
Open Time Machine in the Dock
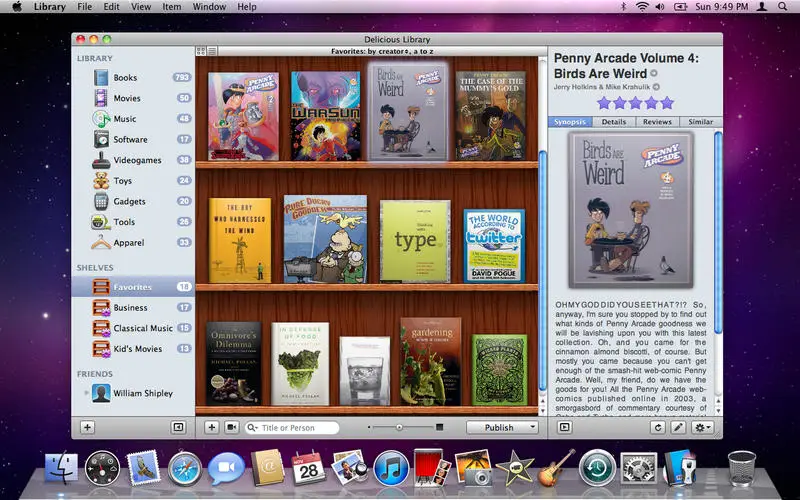pos(597,467)
